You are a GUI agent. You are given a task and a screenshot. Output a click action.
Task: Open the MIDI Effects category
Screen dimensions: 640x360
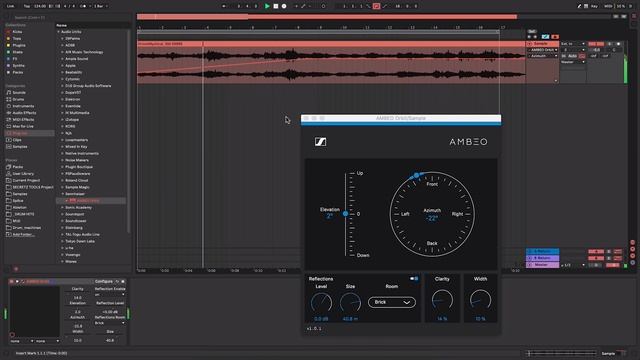(x=23, y=120)
